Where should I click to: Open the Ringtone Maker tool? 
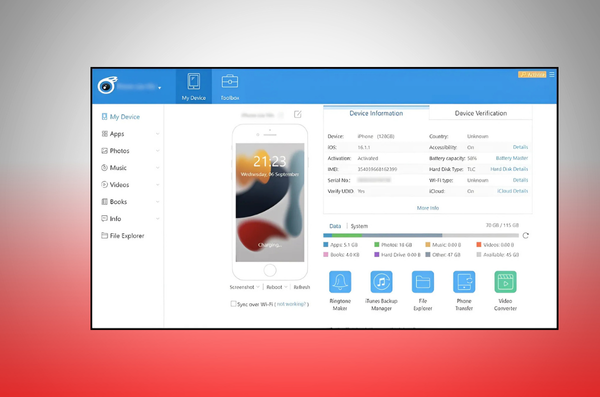(340, 282)
